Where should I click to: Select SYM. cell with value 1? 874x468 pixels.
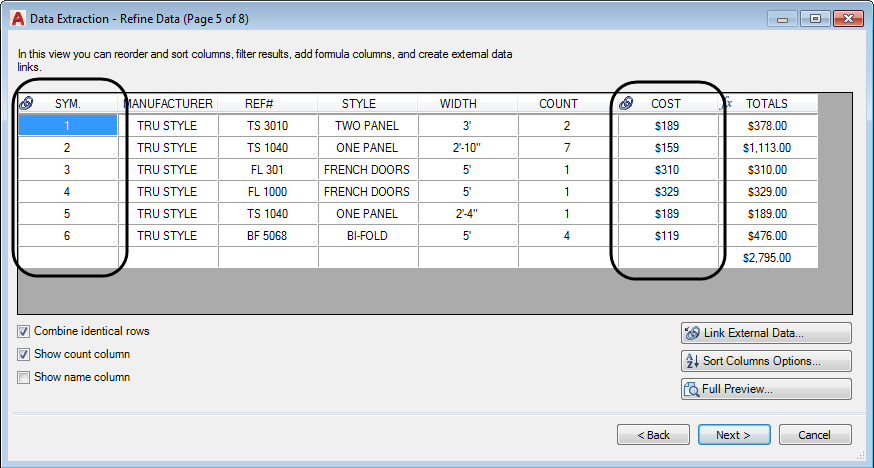click(x=67, y=126)
